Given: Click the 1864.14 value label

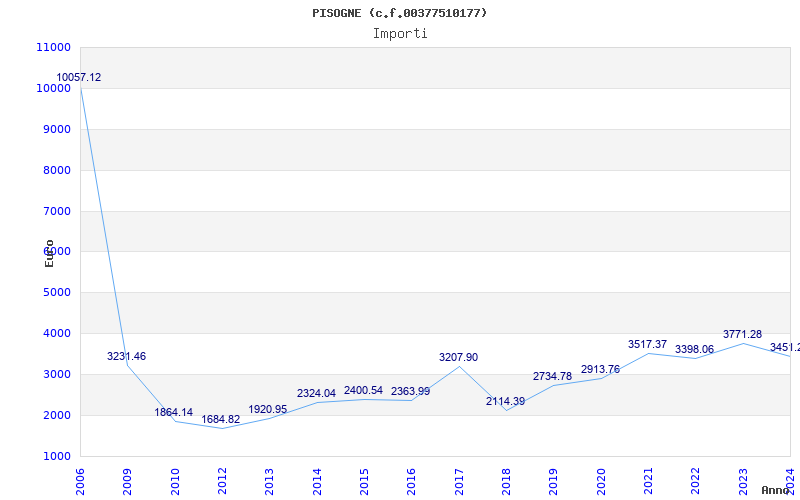Looking at the screenshot, I should click(x=173, y=412).
